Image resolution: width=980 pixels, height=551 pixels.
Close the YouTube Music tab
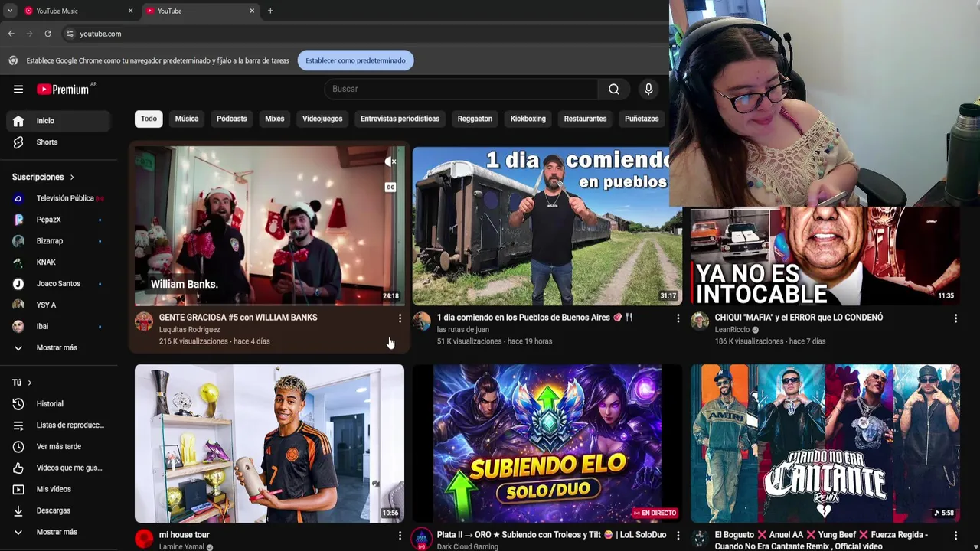pyautogui.click(x=130, y=11)
